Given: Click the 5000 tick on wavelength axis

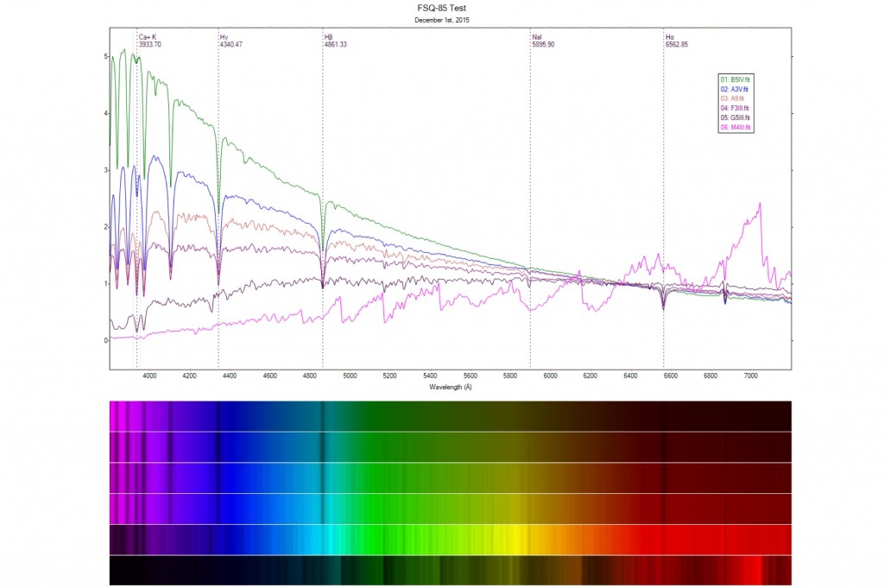Looking at the screenshot, I should 350,376.
